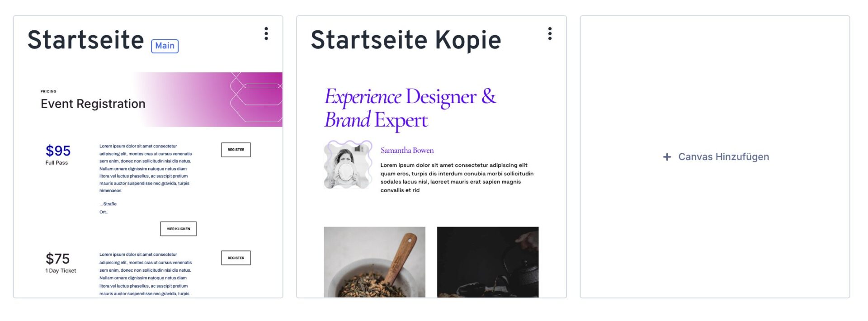Screen dimensions: 868x321
Task: Click the $95 price text
Action: 58,151
